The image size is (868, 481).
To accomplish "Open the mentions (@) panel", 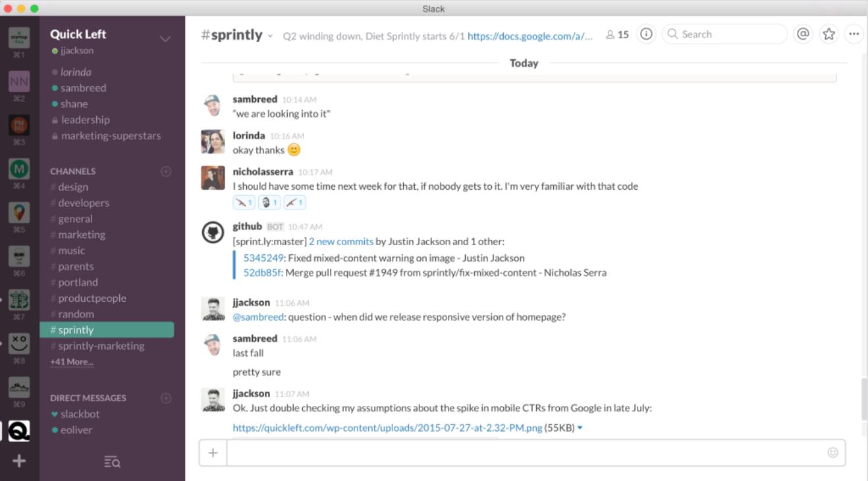I will (802, 34).
